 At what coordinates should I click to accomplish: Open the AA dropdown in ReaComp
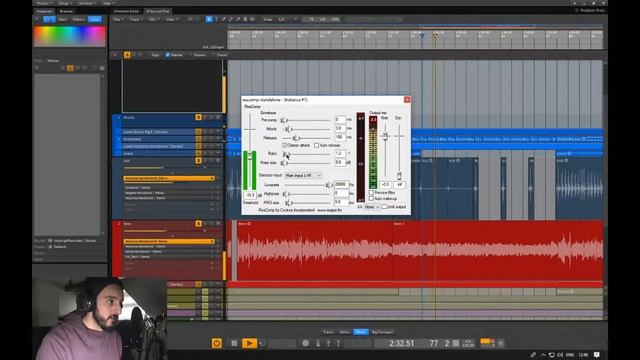click(x=372, y=207)
